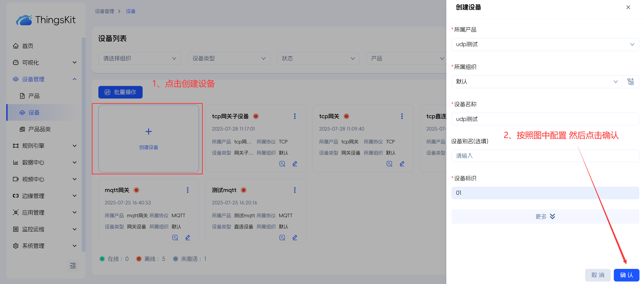Click the 离线 status count
The width and height of the screenshot is (644, 284).
(x=151, y=259)
